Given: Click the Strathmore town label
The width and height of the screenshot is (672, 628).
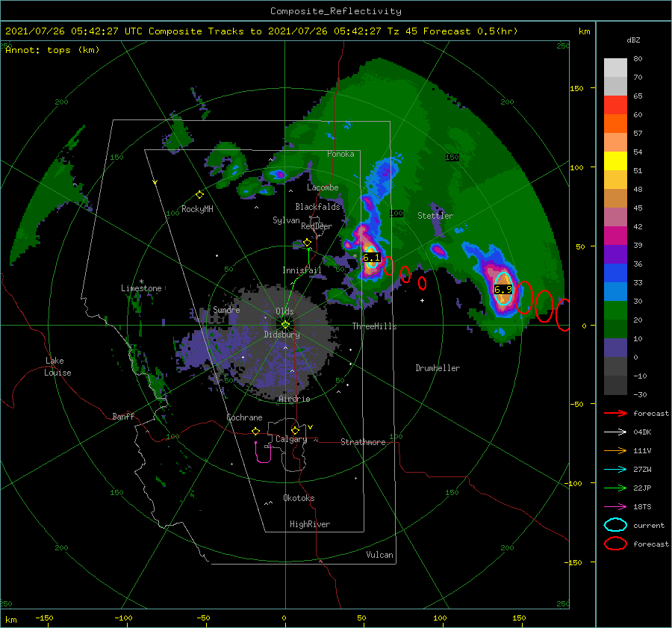Looking at the screenshot, I should pyautogui.click(x=363, y=442).
